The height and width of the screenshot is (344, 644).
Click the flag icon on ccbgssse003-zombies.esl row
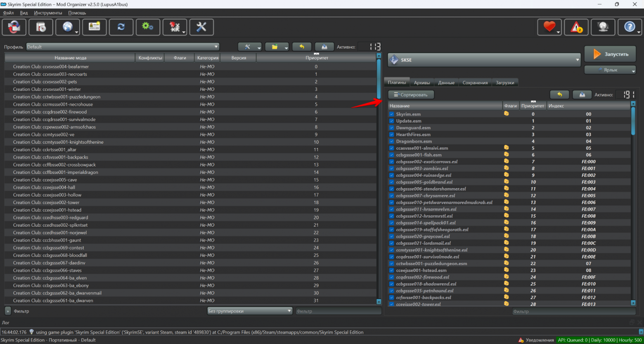506,168
